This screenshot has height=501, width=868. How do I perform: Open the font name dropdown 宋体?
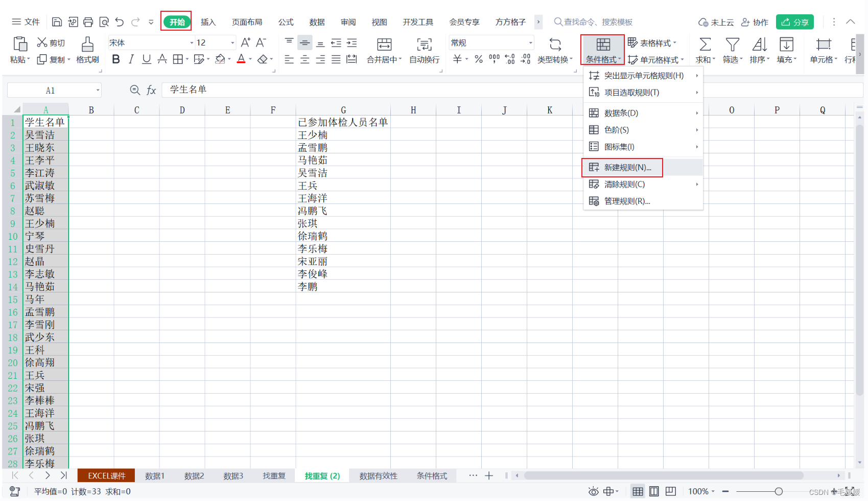pyautogui.click(x=192, y=43)
